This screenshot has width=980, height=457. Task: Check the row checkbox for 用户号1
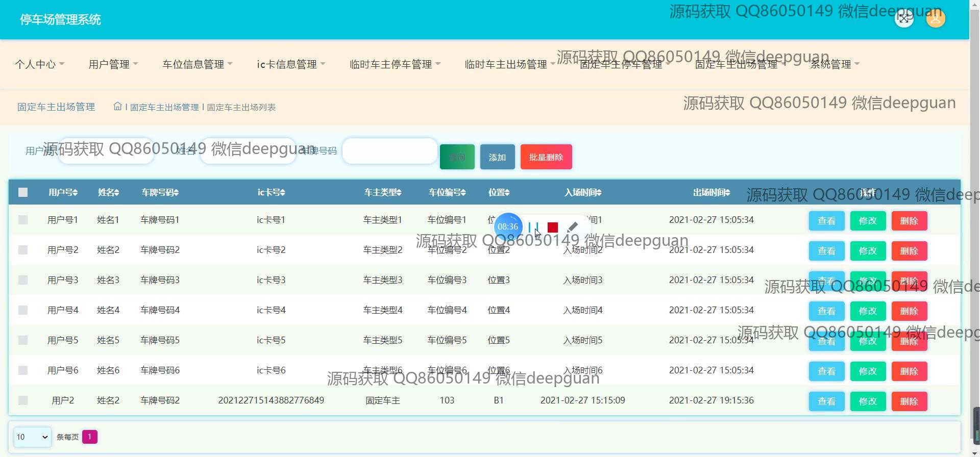[23, 220]
